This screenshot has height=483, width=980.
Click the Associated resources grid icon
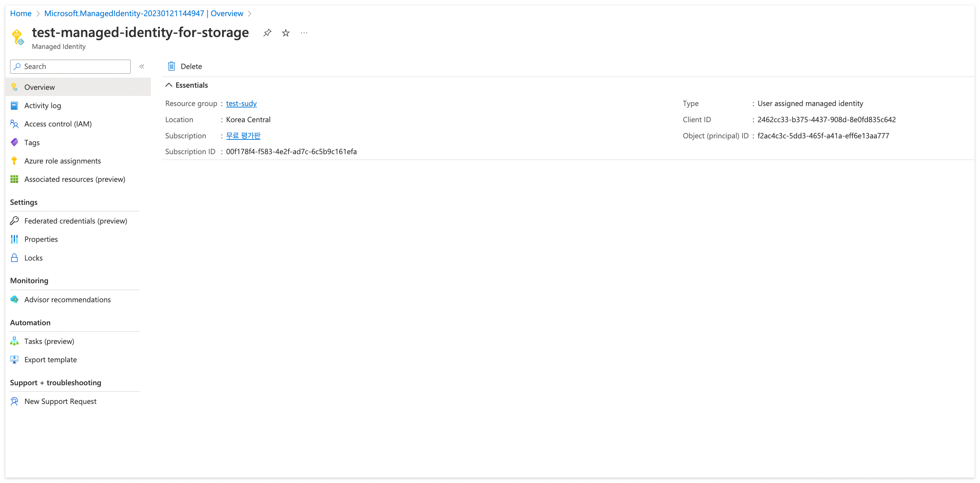tap(14, 179)
